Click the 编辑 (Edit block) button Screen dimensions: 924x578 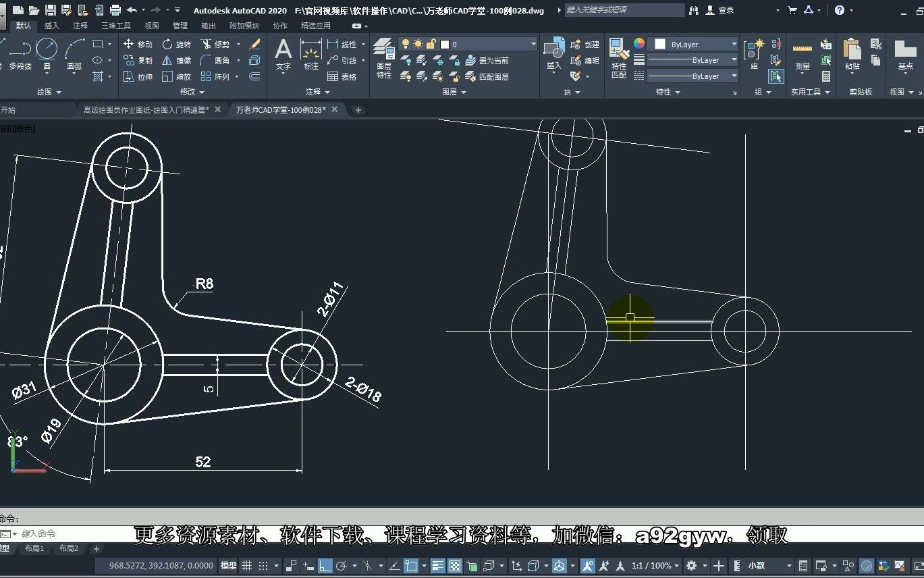click(x=585, y=60)
